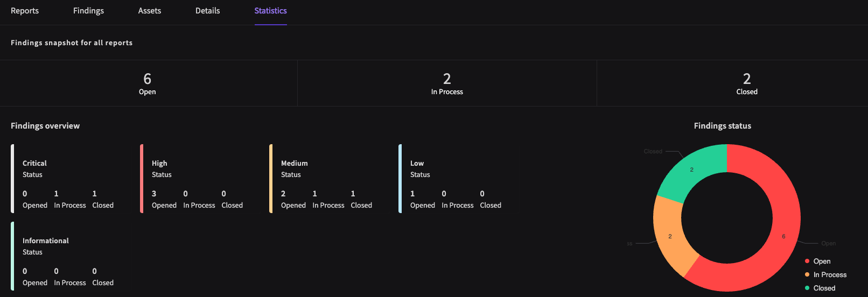The height and width of the screenshot is (297, 868).
Task: Click the 2 In Process summary
Action: coord(447,83)
